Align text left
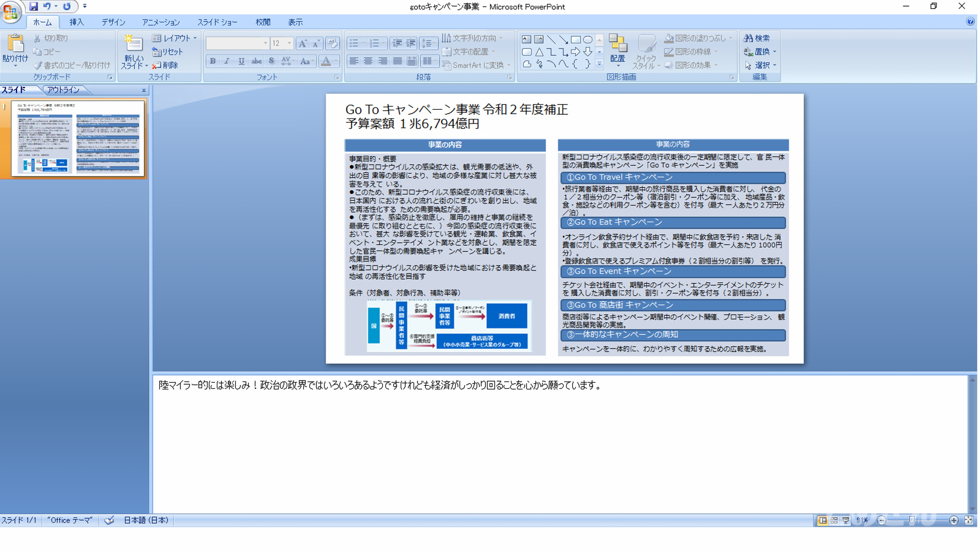Viewport: 980px width, 551px height. [353, 61]
